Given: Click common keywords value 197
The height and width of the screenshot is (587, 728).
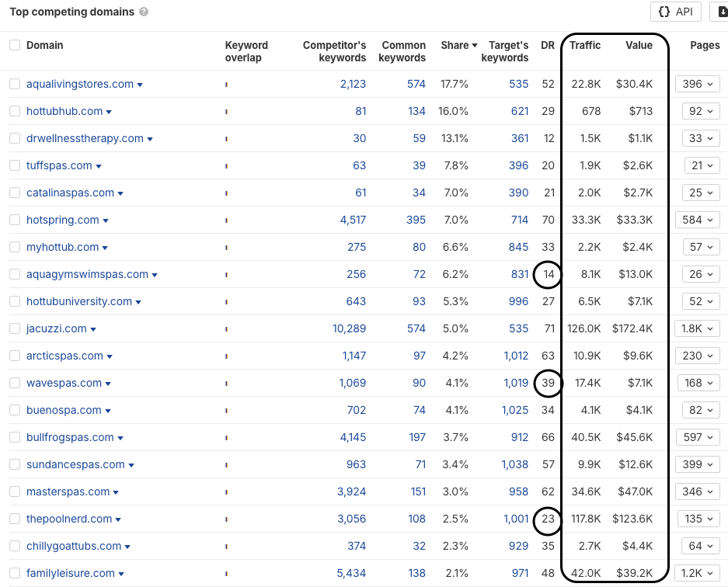Looking at the screenshot, I should pyautogui.click(x=417, y=437).
